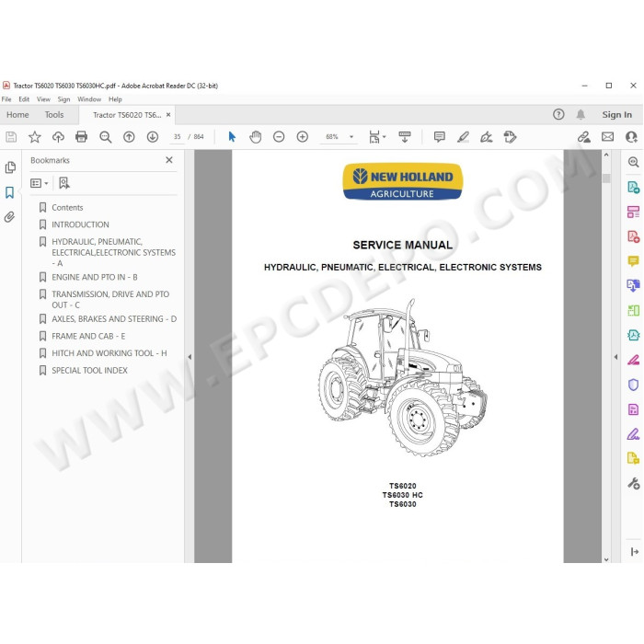This screenshot has width=644, height=644.
Task: Open Protect shield tool in right pane
Action: [x=633, y=385]
